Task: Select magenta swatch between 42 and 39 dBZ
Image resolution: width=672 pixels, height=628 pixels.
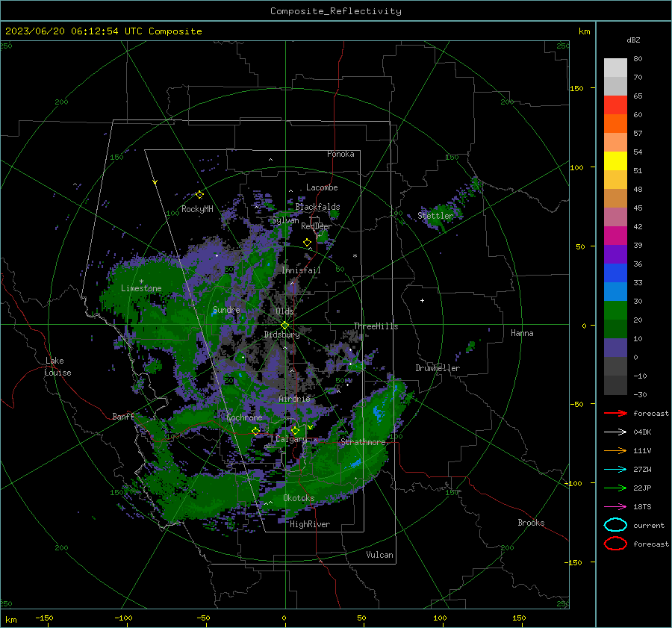Action: click(615, 236)
